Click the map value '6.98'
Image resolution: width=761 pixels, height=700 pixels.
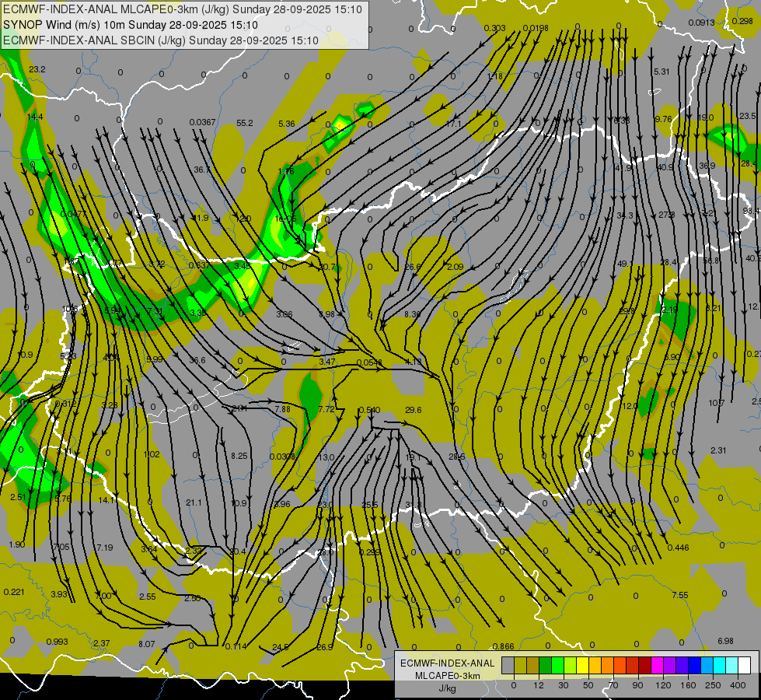725,641
